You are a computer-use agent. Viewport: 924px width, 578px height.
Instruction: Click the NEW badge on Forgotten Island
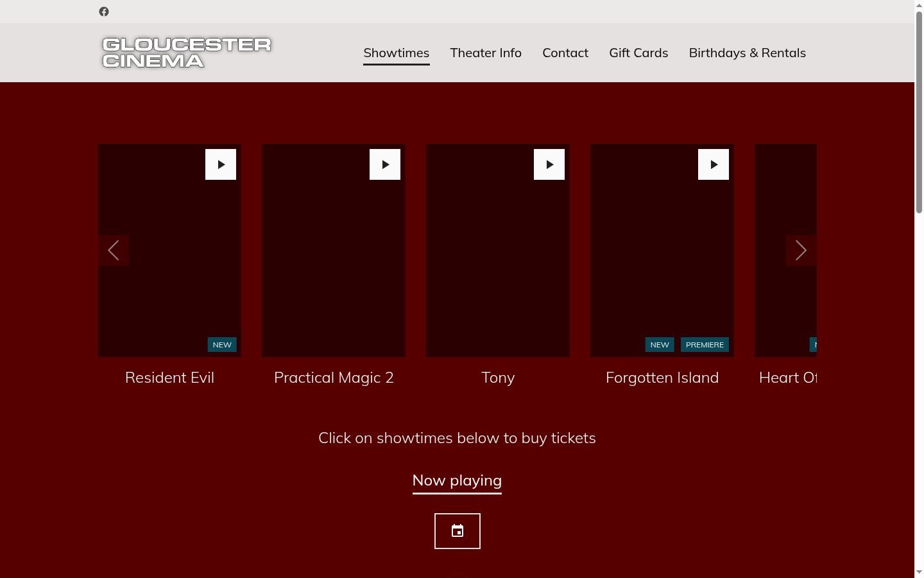pos(660,345)
